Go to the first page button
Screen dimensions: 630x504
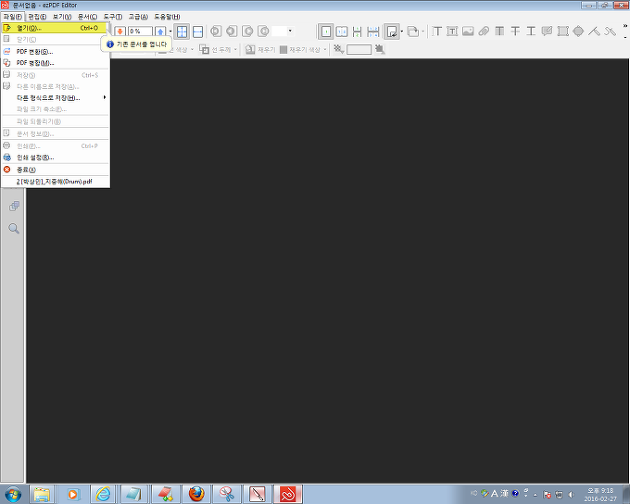216,31
